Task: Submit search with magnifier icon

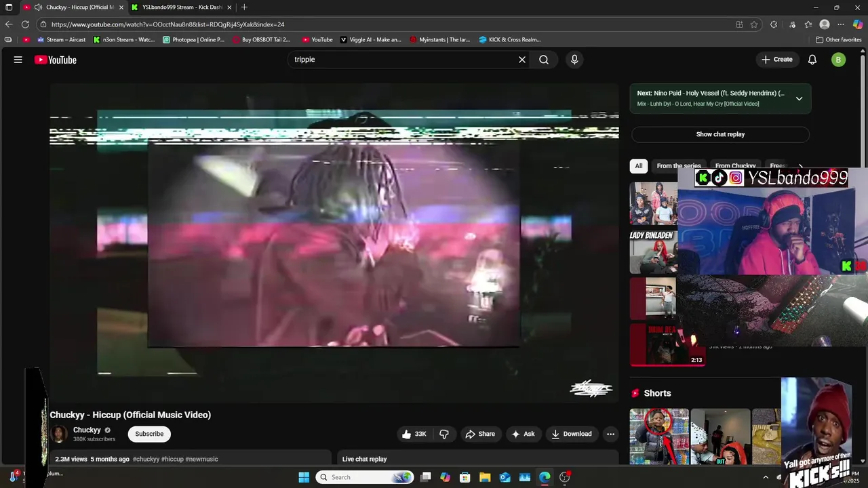Action: click(x=544, y=60)
